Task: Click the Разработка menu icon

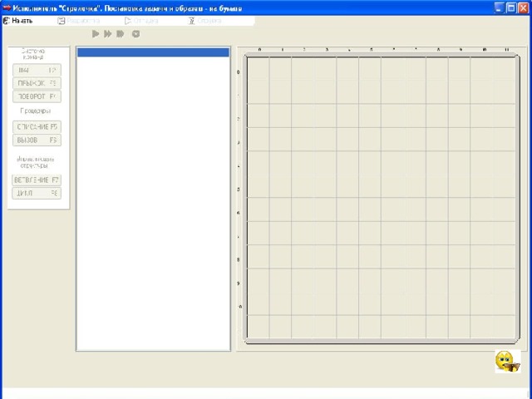Action: (61, 21)
